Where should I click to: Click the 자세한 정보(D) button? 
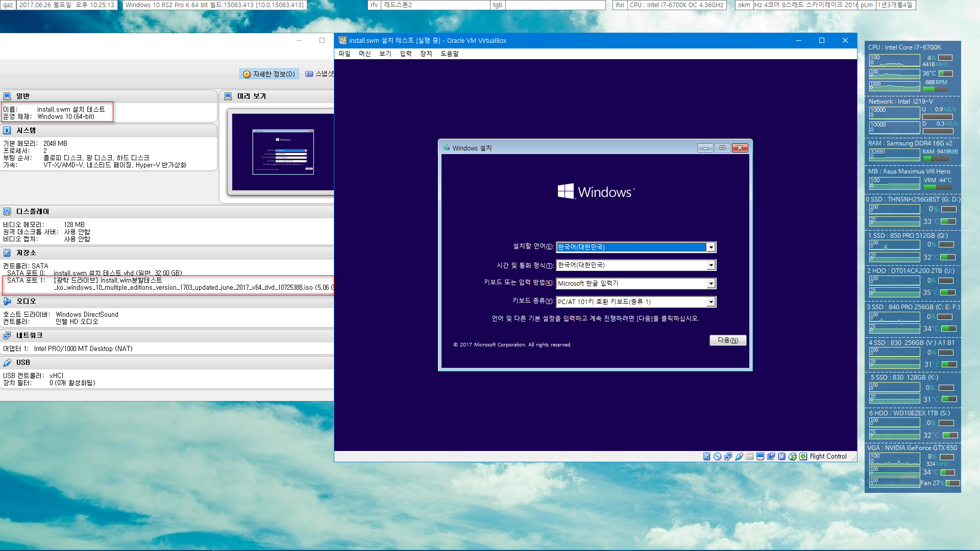269,74
